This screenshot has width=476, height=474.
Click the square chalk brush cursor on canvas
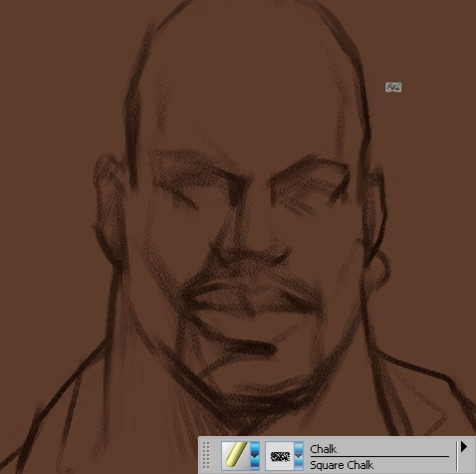coord(393,88)
